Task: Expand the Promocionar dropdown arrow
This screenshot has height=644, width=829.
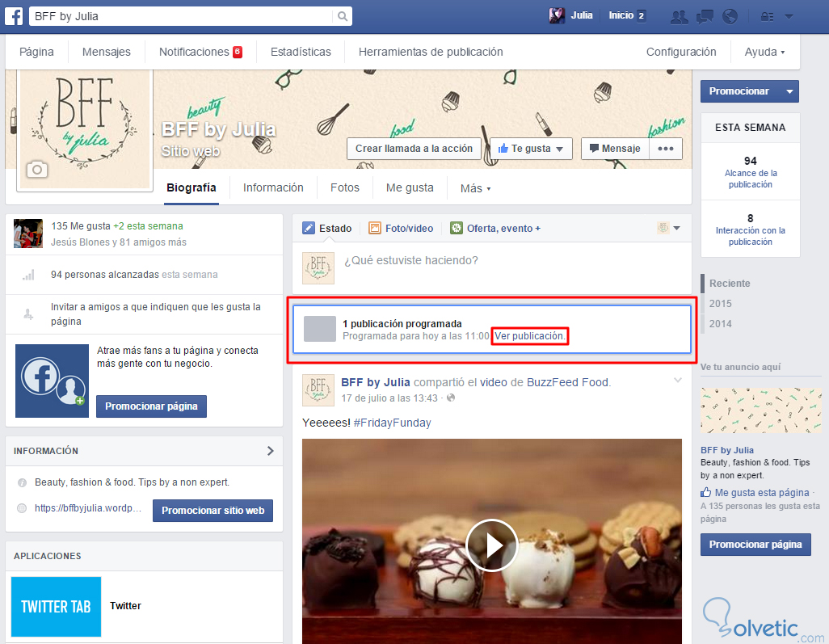Action: click(790, 91)
